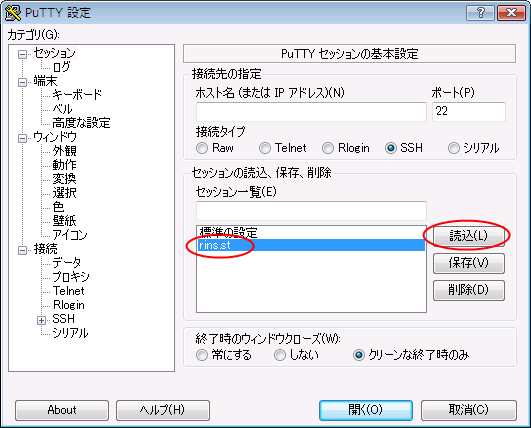
Task: Select the Raw connection type
Action: [x=202, y=148]
